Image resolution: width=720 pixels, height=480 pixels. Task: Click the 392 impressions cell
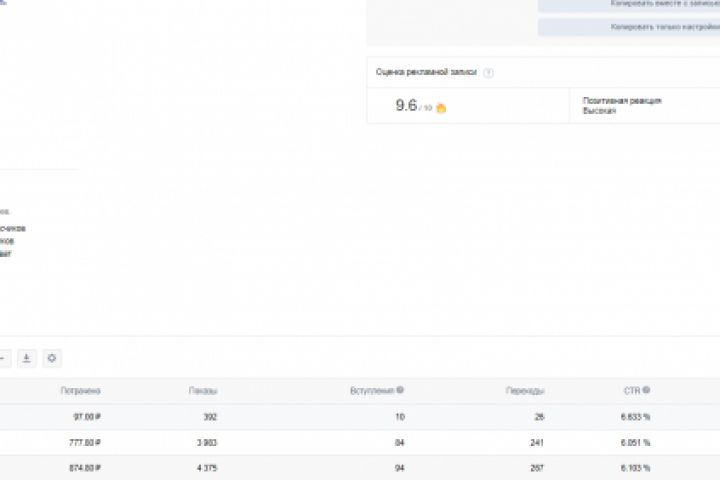[x=210, y=417]
